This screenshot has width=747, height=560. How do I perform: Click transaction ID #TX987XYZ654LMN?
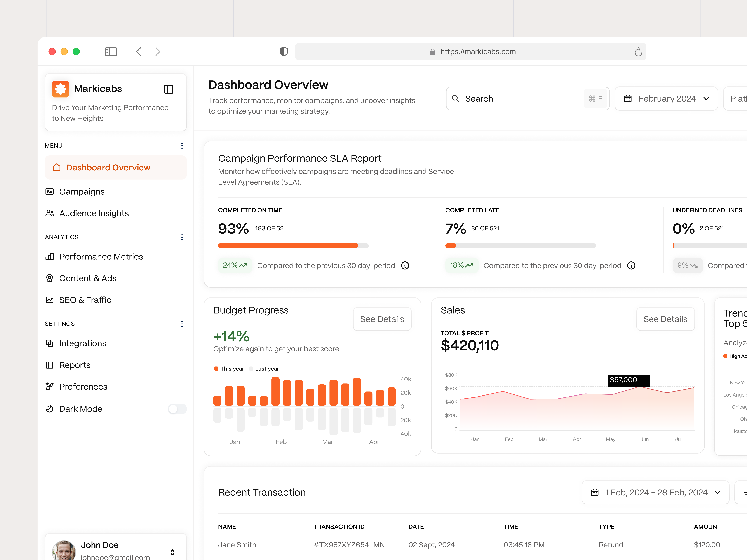tap(349, 545)
